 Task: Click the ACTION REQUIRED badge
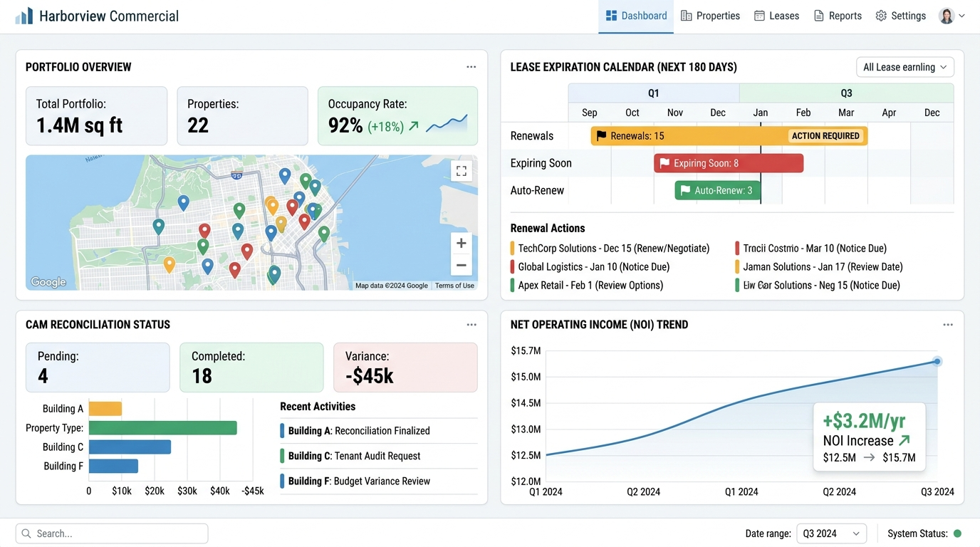tap(826, 136)
